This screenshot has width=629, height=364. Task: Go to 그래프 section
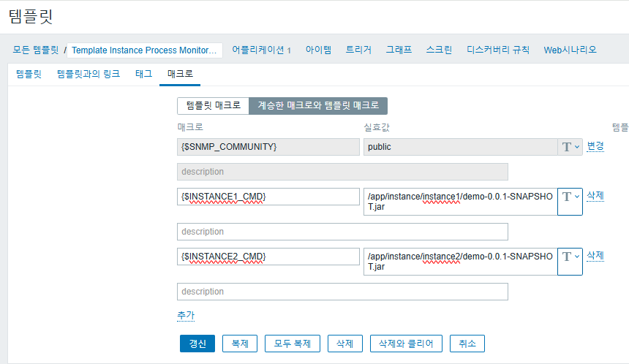(399, 50)
